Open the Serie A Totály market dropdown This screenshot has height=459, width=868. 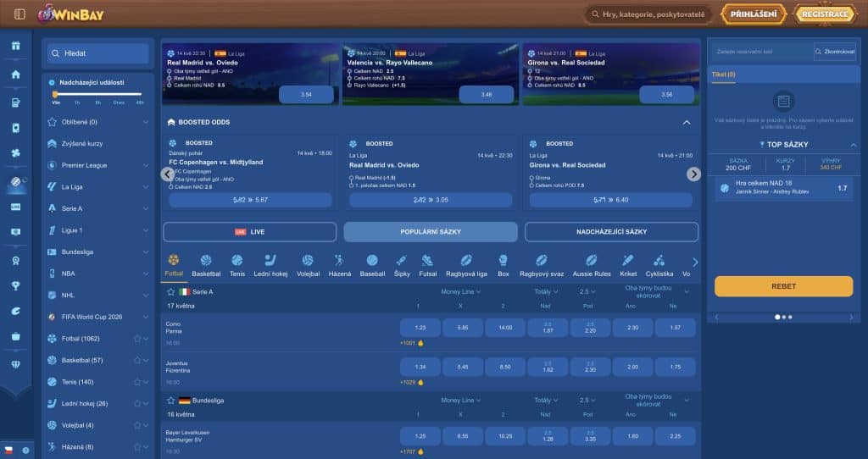(546, 291)
